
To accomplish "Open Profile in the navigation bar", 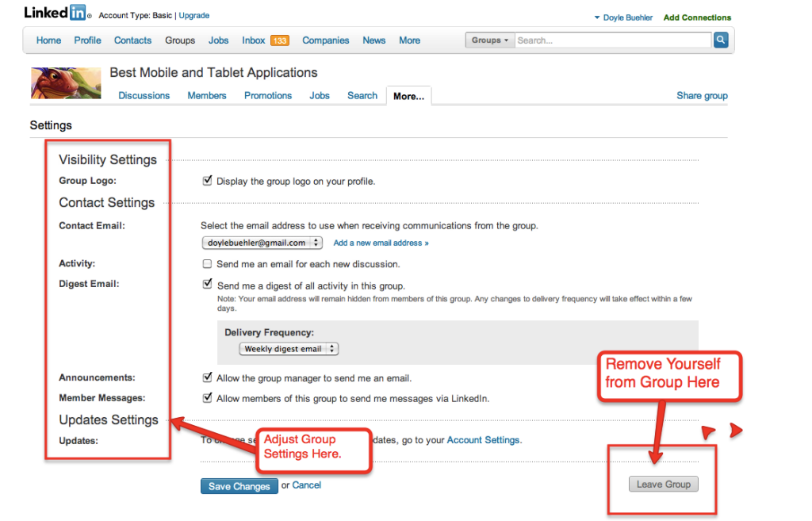I will click(87, 40).
